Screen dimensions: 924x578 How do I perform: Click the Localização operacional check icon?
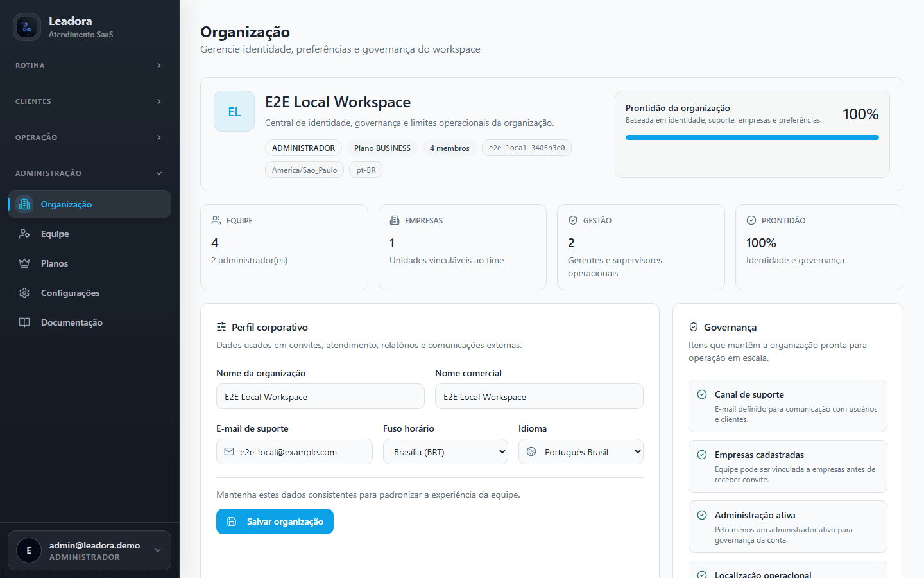(x=702, y=575)
